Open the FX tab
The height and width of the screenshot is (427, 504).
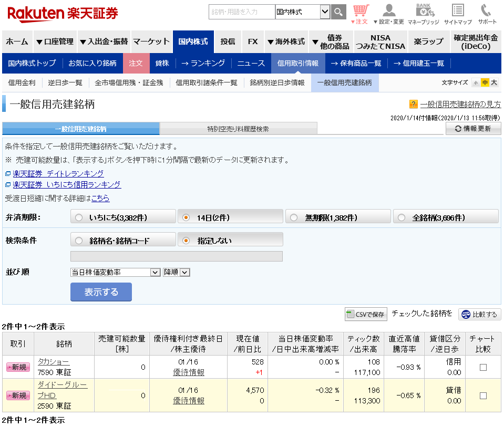click(x=253, y=42)
